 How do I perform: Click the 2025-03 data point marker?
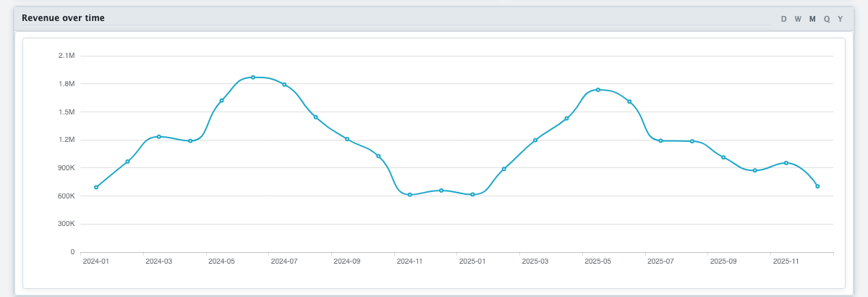[535, 140]
